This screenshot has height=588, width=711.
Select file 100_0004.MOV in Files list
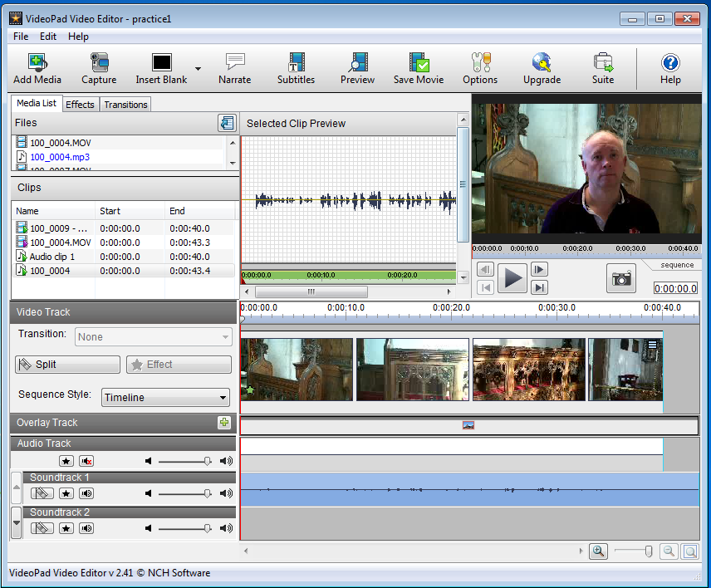pos(118,143)
